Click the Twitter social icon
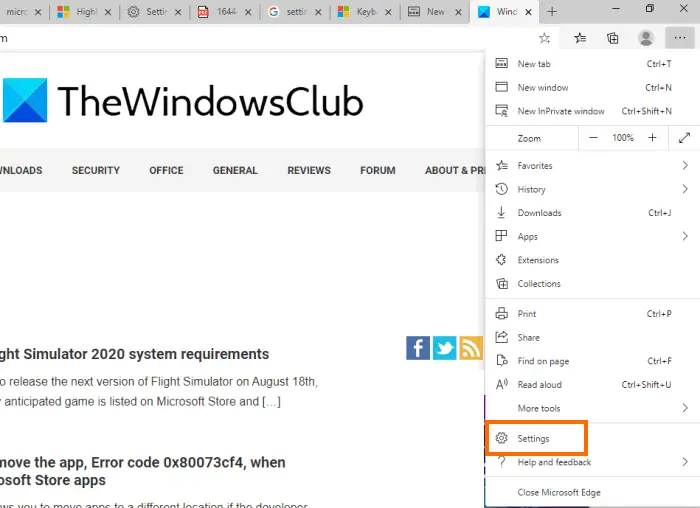Screen dimensions: 700x508 coord(445,348)
